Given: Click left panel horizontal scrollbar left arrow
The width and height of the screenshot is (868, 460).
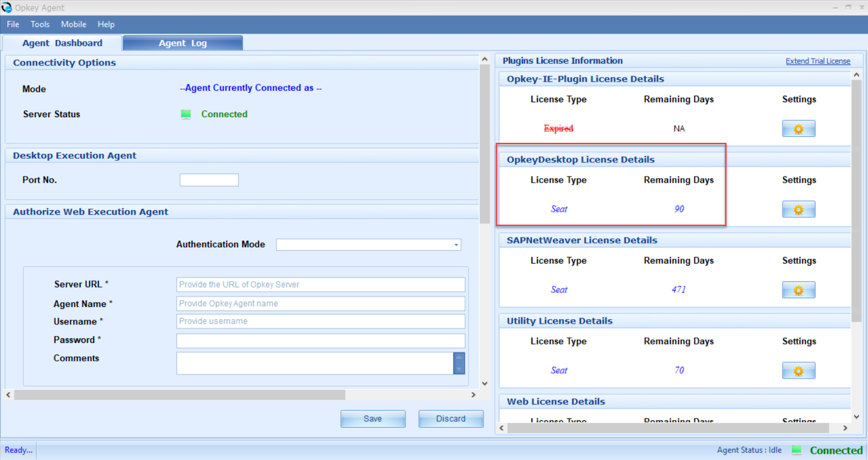Looking at the screenshot, I should (x=8, y=395).
